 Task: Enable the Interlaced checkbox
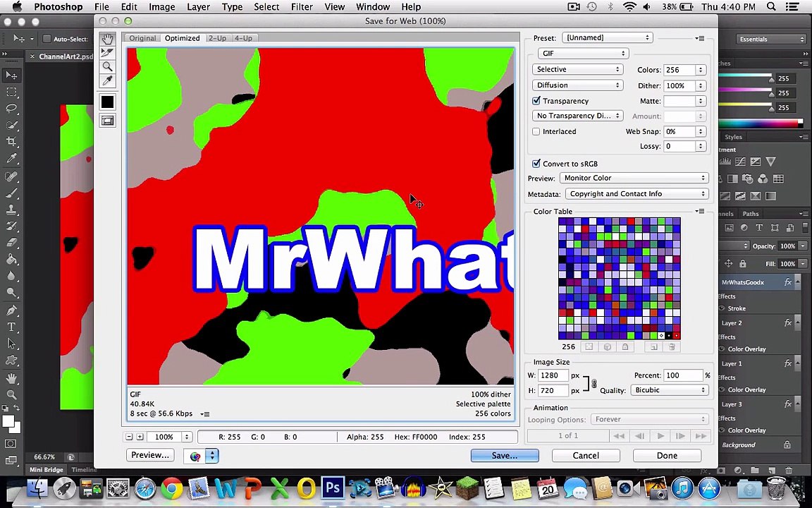(x=536, y=131)
